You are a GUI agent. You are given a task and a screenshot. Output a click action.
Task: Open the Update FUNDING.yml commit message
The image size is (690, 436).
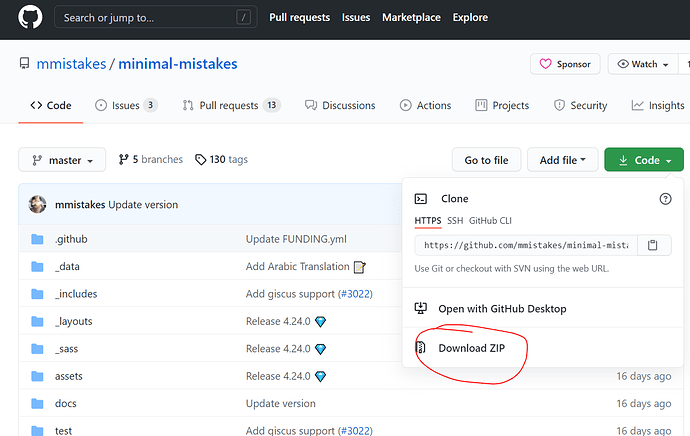click(x=296, y=239)
